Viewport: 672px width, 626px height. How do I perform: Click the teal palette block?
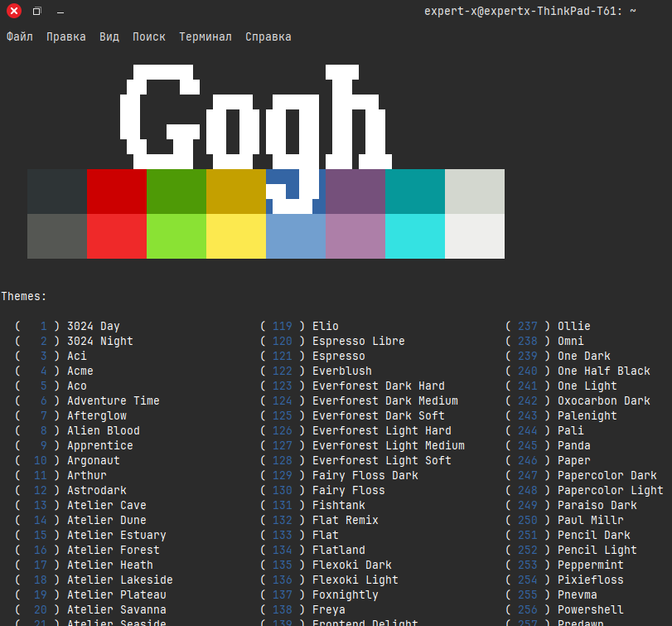click(x=415, y=192)
